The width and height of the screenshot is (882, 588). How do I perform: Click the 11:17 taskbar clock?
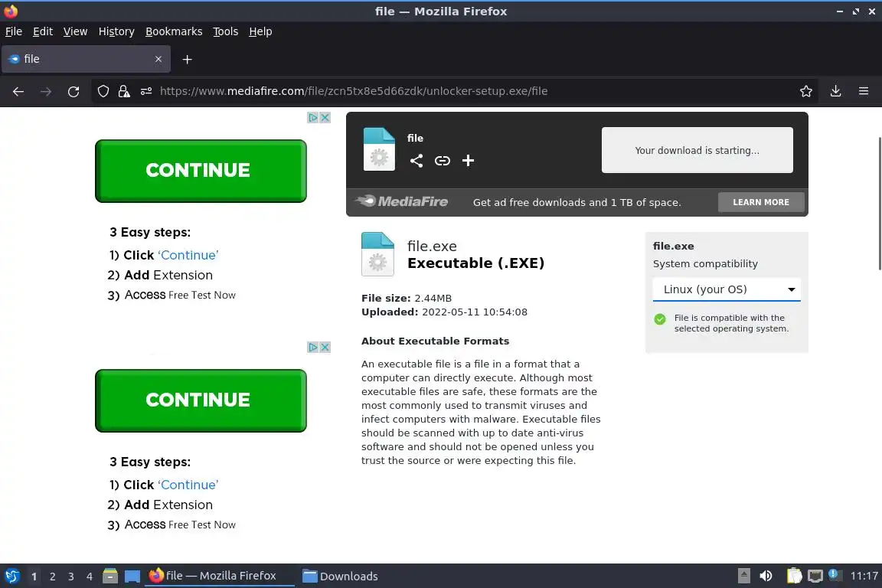(x=864, y=576)
